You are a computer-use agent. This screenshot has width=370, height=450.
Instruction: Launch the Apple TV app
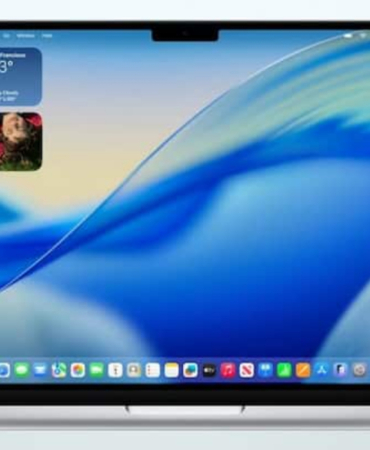point(209,370)
